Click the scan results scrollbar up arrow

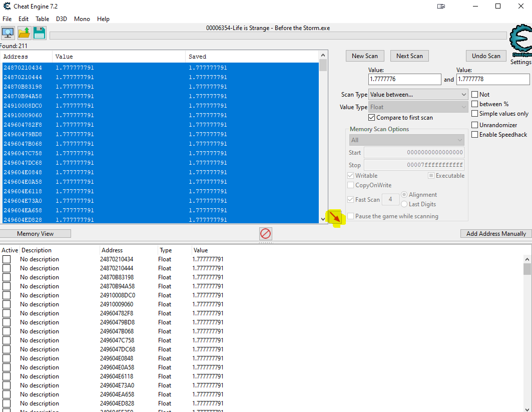(323, 56)
